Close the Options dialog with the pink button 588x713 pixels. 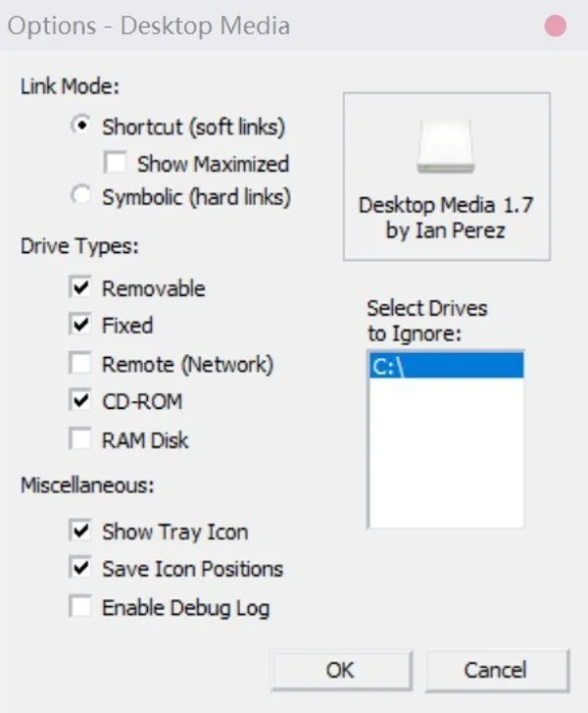coord(556,25)
